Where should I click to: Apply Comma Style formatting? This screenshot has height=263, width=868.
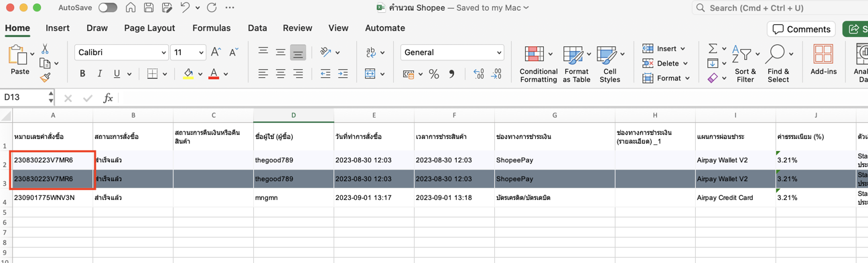tap(451, 74)
